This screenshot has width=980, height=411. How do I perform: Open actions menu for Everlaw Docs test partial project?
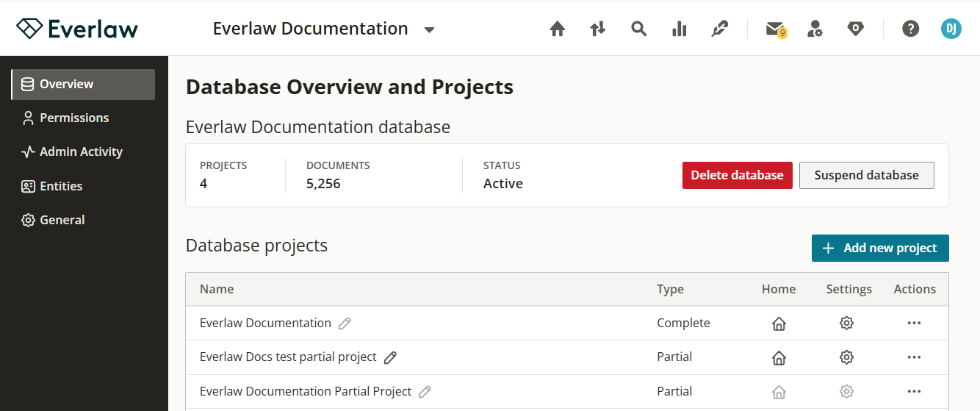click(914, 357)
